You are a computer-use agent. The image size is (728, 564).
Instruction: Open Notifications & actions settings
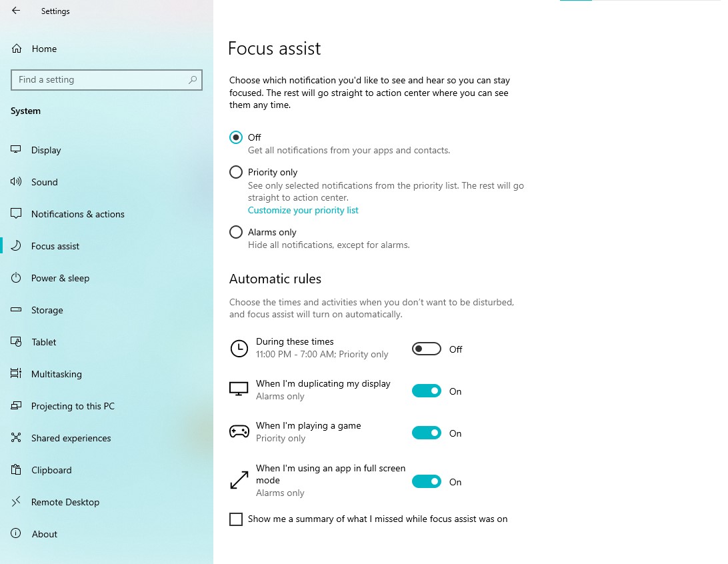tap(77, 214)
